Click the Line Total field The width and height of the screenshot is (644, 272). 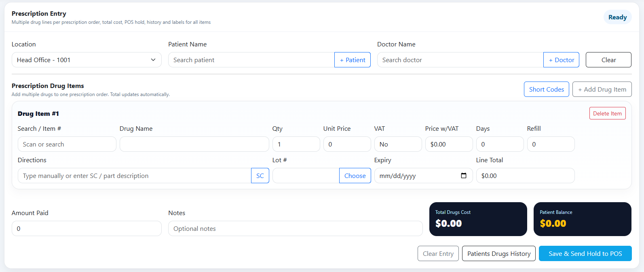coord(526,176)
